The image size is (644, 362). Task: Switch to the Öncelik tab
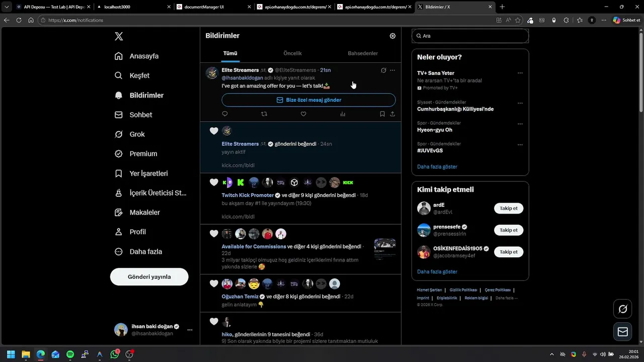point(292,53)
